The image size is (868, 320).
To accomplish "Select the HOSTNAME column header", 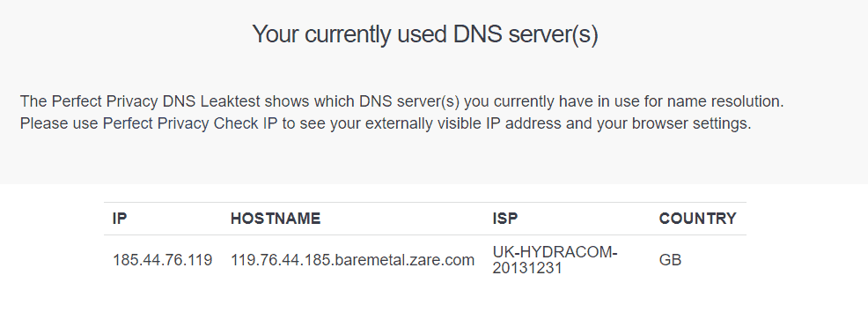I will click(276, 219).
